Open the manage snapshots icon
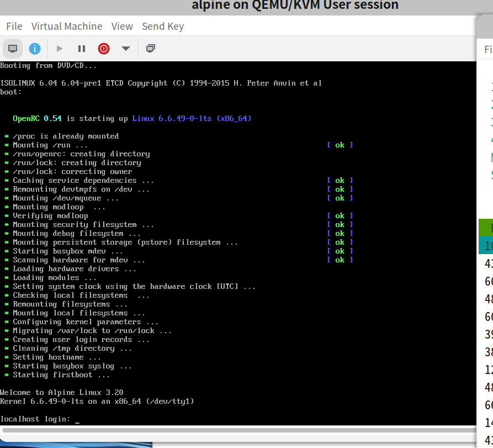 (x=150, y=49)
